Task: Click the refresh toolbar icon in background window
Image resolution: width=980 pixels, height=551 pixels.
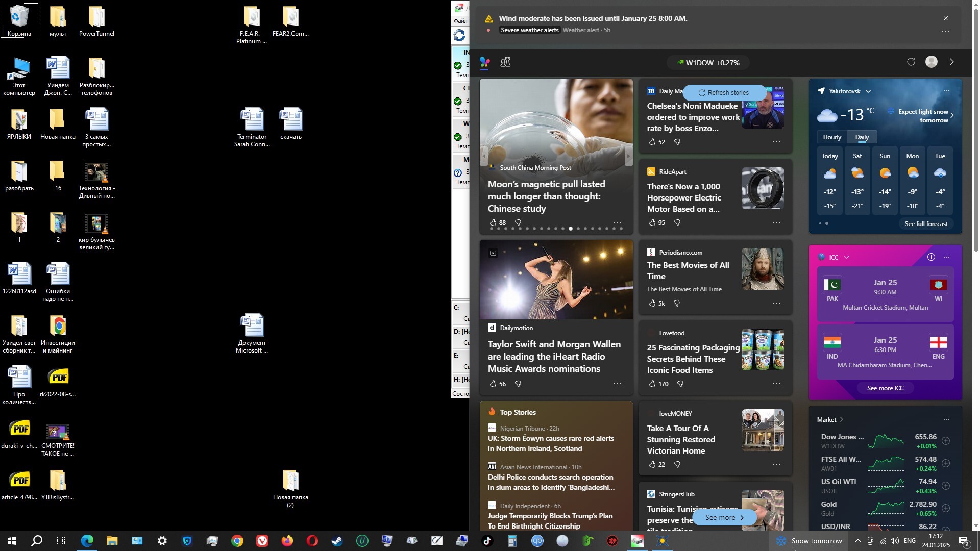Action: (x=460, y=35)
